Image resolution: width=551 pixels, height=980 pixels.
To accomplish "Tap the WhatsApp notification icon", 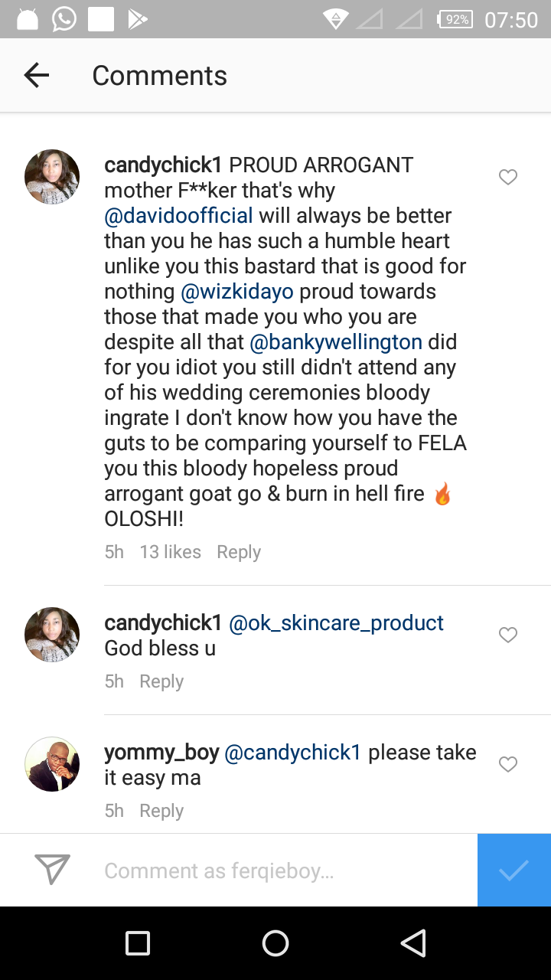I will tap(64, 19).
